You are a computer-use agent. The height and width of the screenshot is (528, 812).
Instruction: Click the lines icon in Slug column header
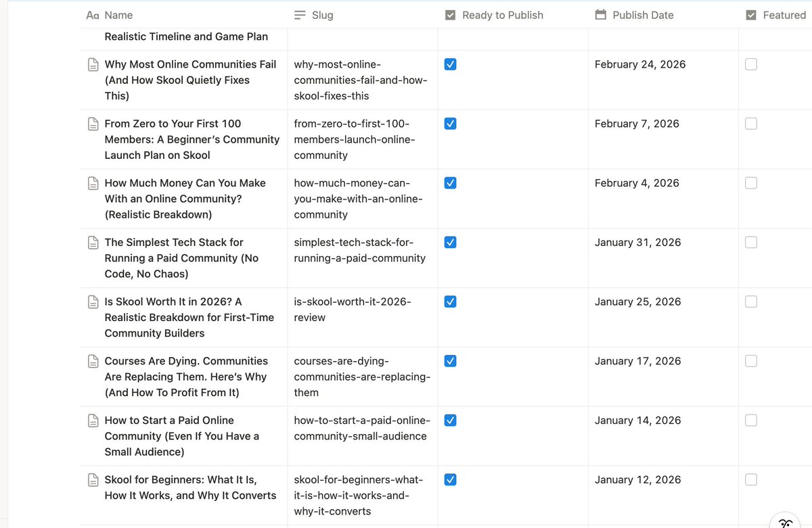coord(300,15)
